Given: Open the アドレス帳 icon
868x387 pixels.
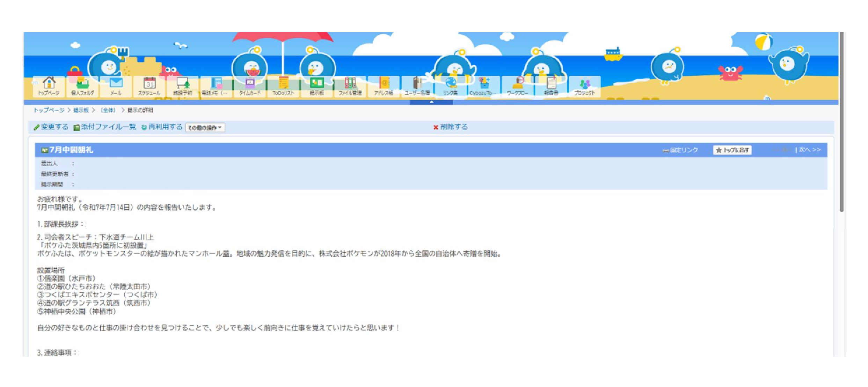Looking at the screenshot, I should 384,86.
